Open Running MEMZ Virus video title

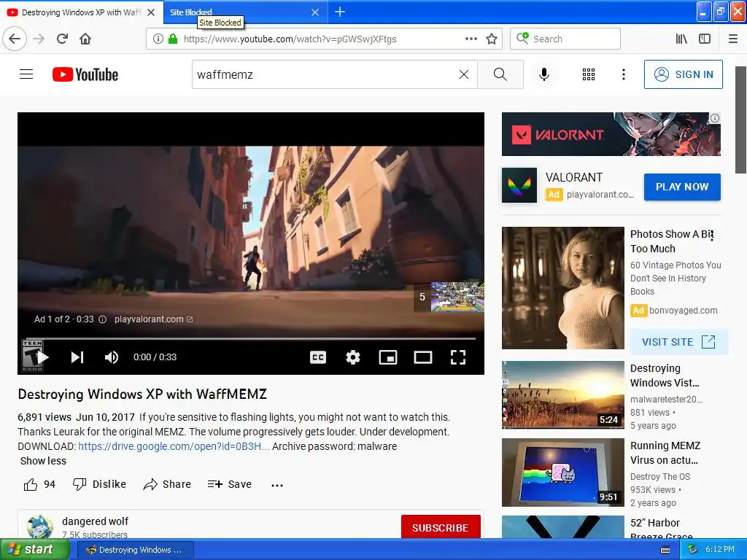665,453
